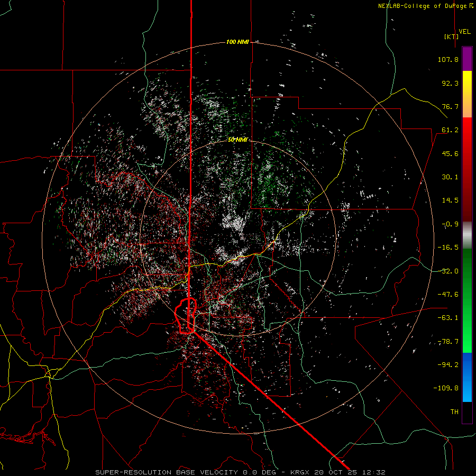Screen dimensions: 476x476
Task: Click the Super-Resolution Base Velocity caption
Action: pyautogui.click(x=241, y=472)
